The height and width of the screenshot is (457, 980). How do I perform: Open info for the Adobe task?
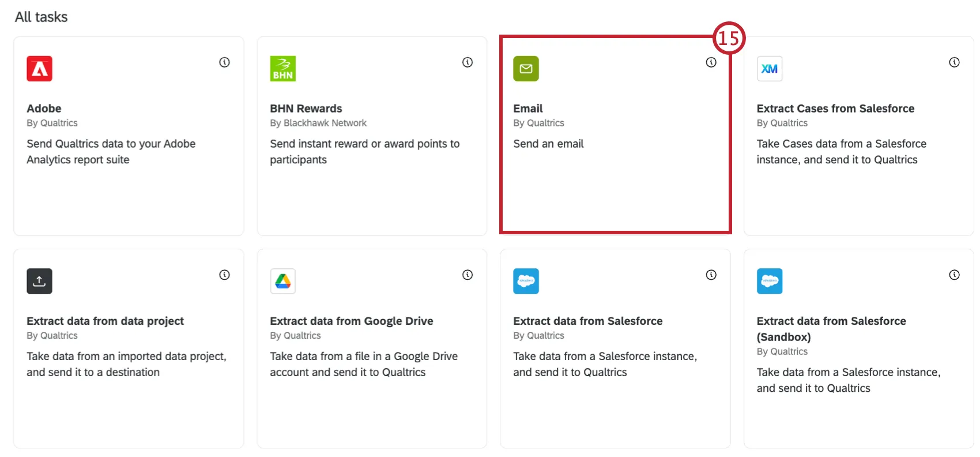(224, 62)
